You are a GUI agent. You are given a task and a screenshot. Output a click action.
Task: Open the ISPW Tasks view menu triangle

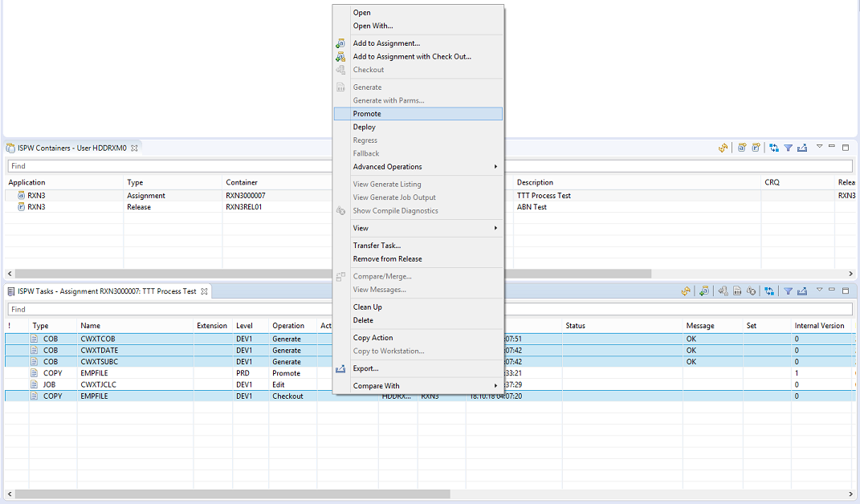point(819,291)
